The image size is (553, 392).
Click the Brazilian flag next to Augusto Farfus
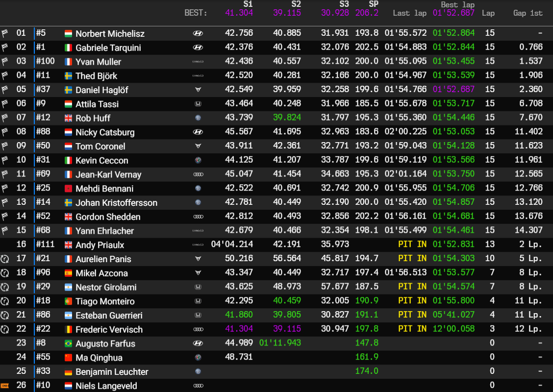[x=69, y=344]
